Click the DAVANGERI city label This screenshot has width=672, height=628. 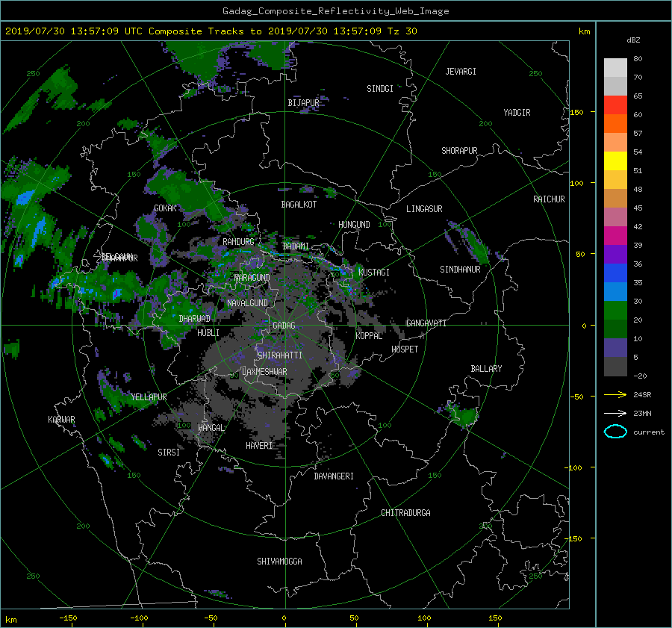[x=334, y=476]
